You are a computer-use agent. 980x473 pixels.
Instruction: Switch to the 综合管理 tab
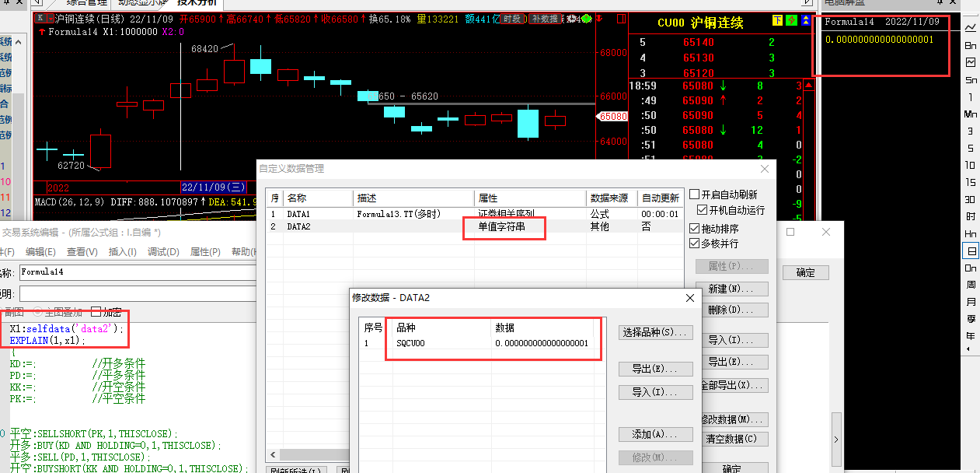pyautogui.click(x=85, y=4)
